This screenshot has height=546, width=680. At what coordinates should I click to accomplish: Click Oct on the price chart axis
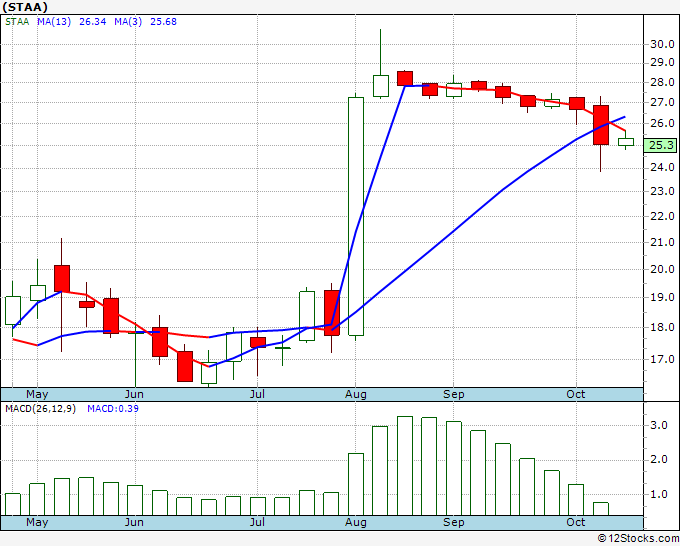coord(575,395)
